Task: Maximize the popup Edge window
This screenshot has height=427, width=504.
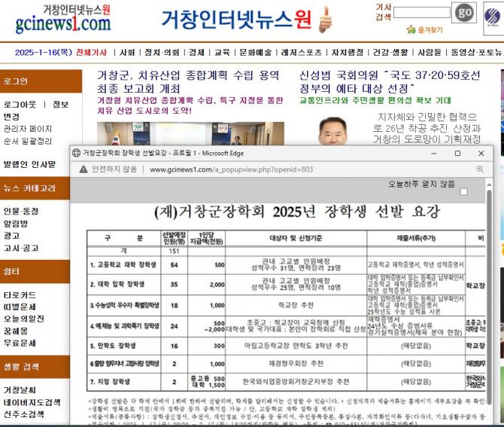Action: 457,153
